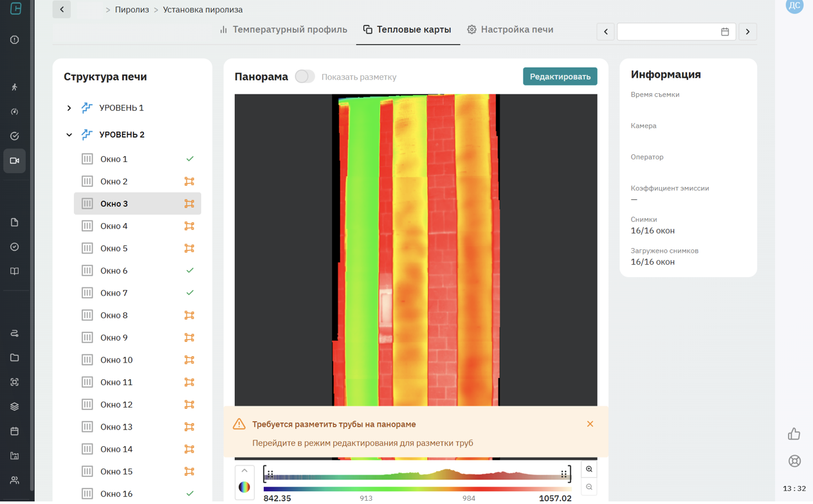This screenshot has height=504, width=813.
Task: Click the zoom in magnifier icon
Action: [x=589, y=469]
